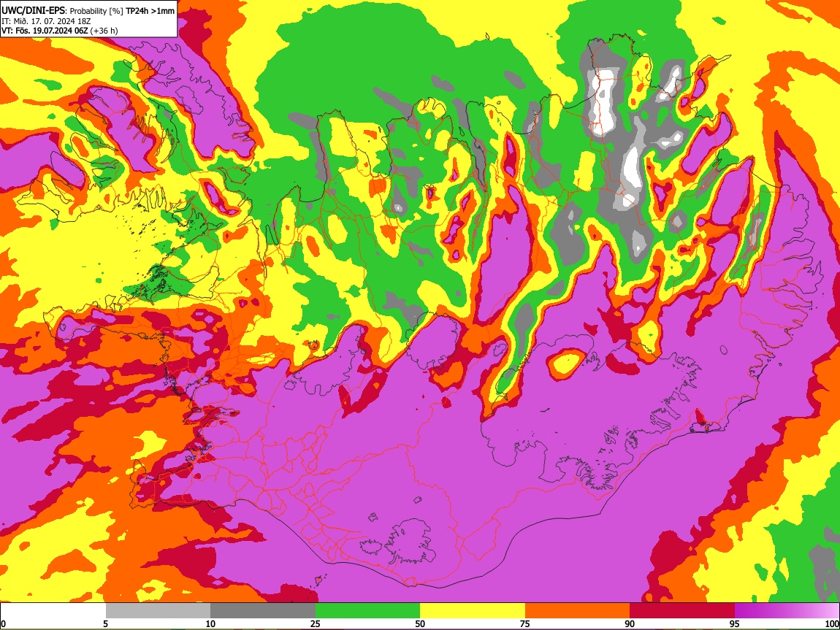Click the '95' legend value label
This screenshot has width=840, height=630.
point(735,624)
